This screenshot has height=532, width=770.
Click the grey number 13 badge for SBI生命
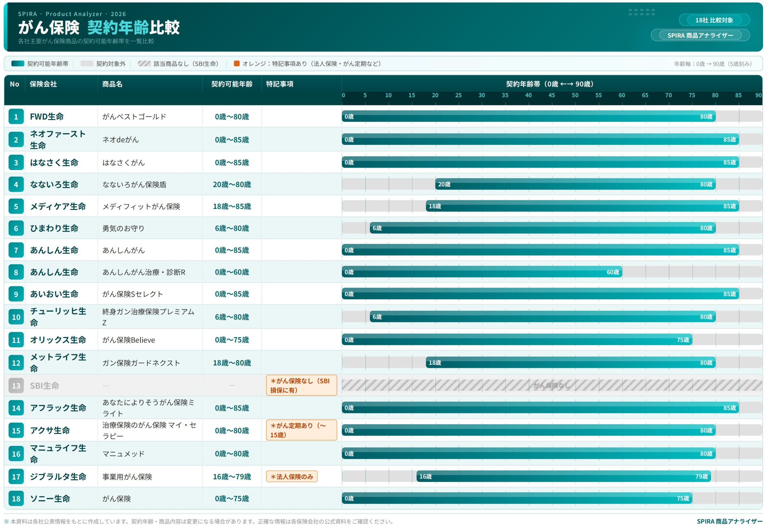[16, 386]
